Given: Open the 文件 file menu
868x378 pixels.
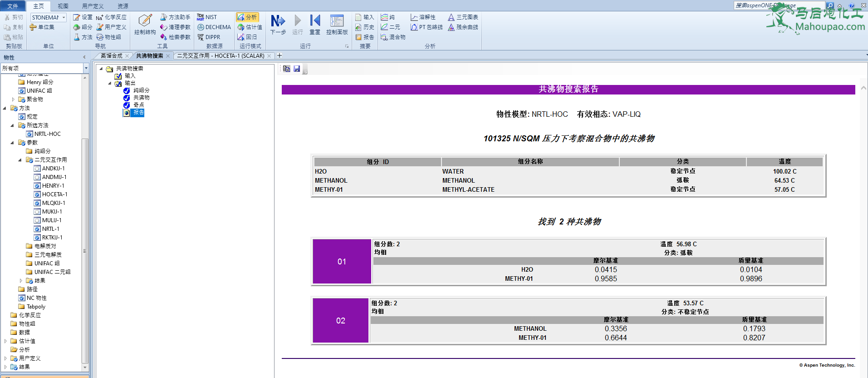Looking at the screenshot, I should pos(13,6).
